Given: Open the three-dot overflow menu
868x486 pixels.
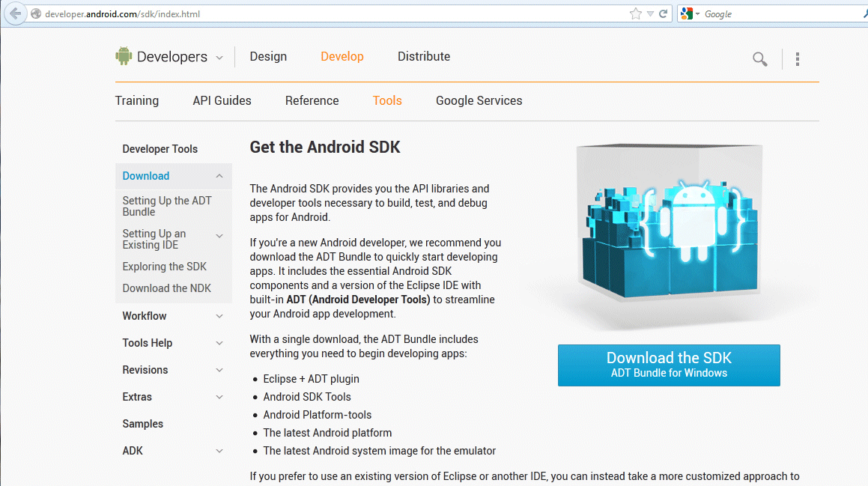Looking at the screenshot, I should click(x=798, y=58).
